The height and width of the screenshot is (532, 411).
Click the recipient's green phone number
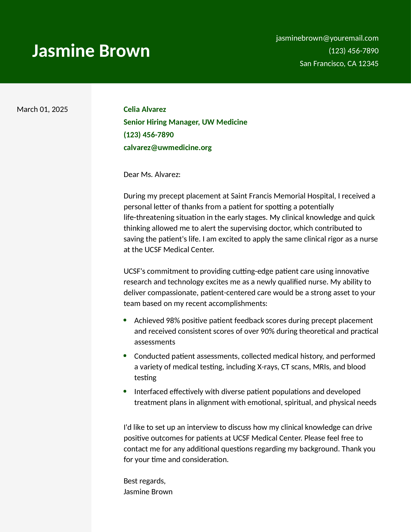149,135
